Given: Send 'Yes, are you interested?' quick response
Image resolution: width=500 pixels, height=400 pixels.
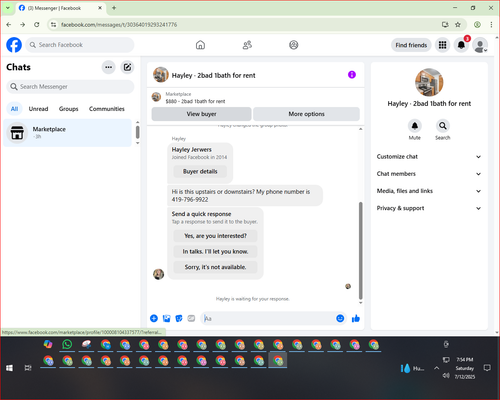Looking at the screenshot, I should click(x=215, y=236).
